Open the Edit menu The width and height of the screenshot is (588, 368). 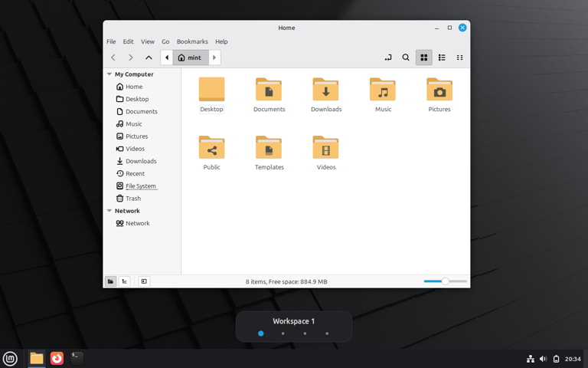pyautogui.click(x=129, y=41)
